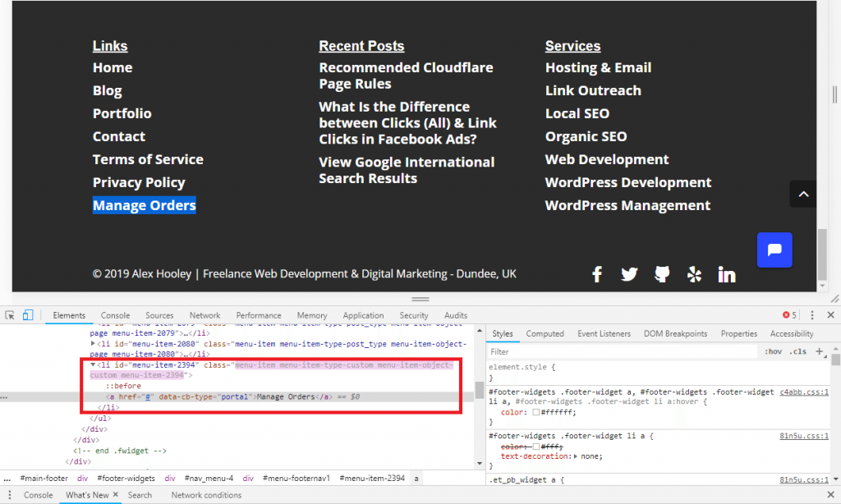
Task: Click the crossed-out #fff color swatch
Action: (x=535, y=447)
